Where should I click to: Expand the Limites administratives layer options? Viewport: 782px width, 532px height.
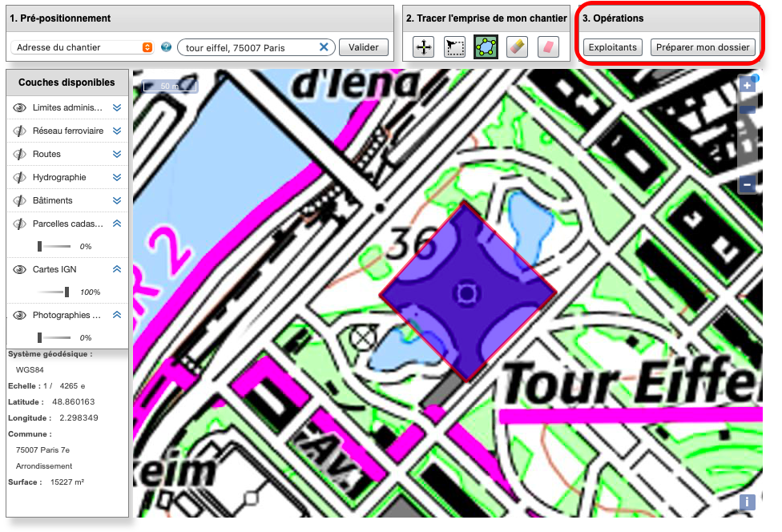pos(117,107)
